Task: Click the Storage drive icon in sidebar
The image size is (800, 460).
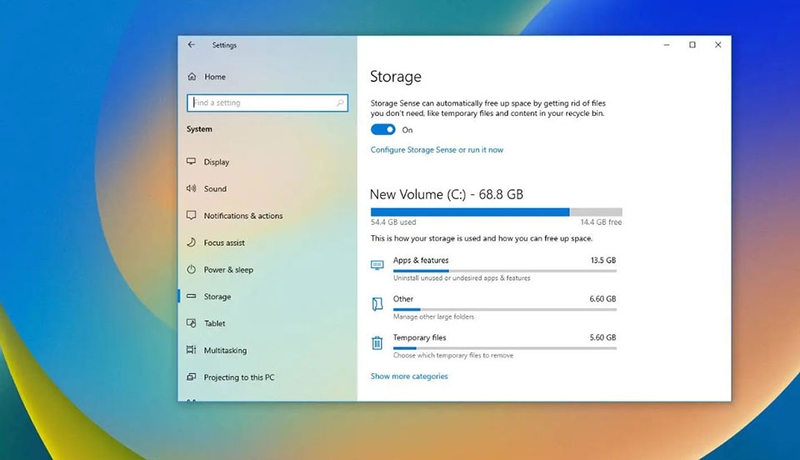Action: 191,296
